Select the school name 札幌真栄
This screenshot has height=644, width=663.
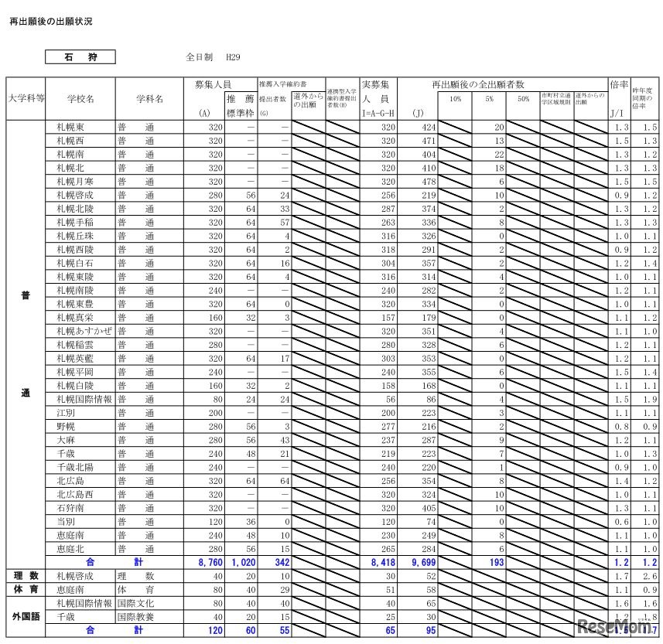[x=75, y=318]
